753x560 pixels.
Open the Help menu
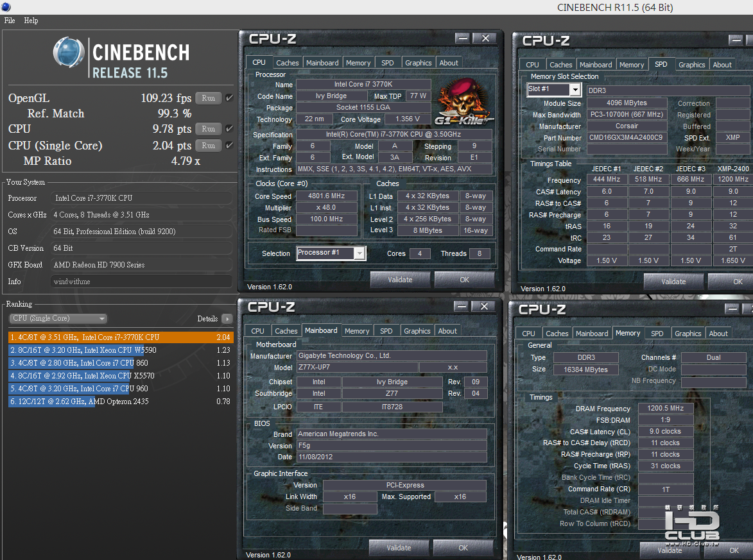31,20
